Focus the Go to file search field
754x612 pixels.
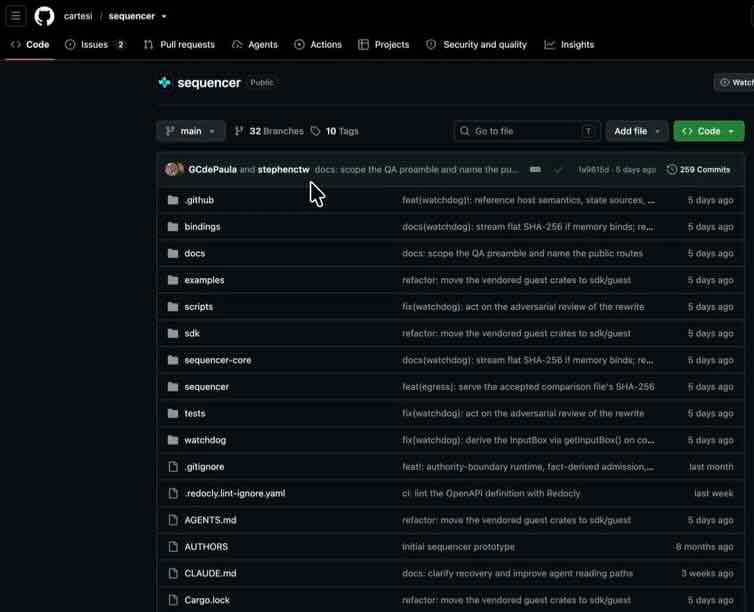[527, 131]
